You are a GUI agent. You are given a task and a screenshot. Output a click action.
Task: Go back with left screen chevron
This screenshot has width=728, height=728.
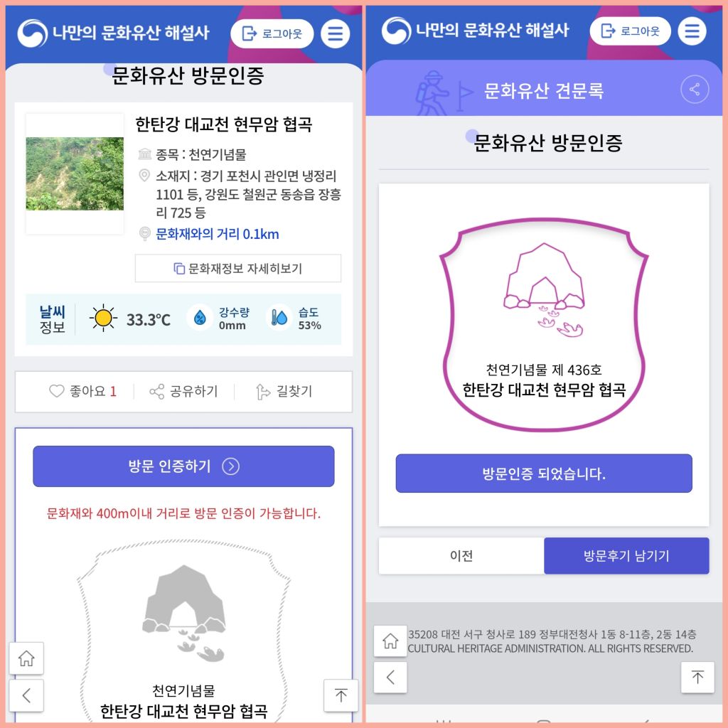26,695
